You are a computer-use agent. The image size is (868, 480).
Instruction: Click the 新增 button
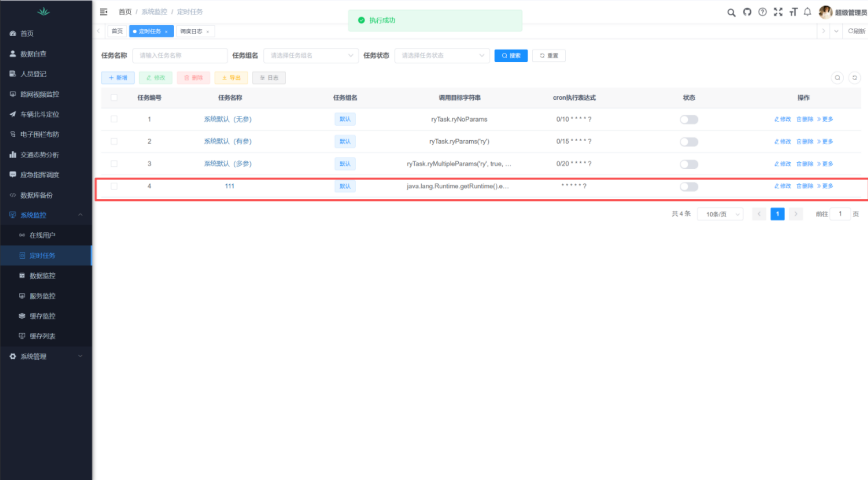pyautogui.click(x=118, y=78)
